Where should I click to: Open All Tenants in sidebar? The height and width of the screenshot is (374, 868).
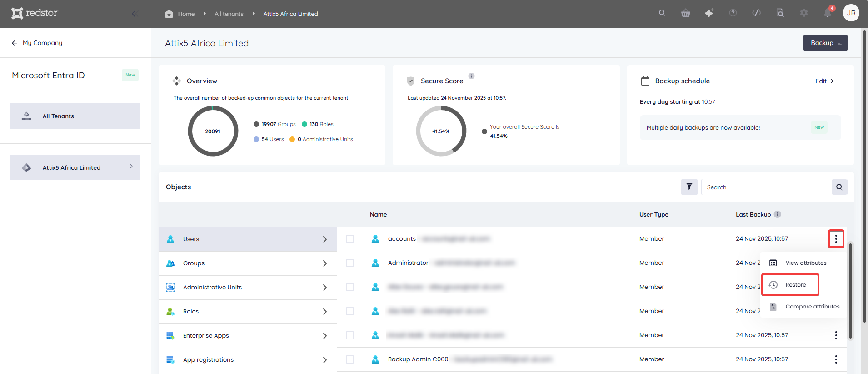pyautogui.click(x=75, y=116)
